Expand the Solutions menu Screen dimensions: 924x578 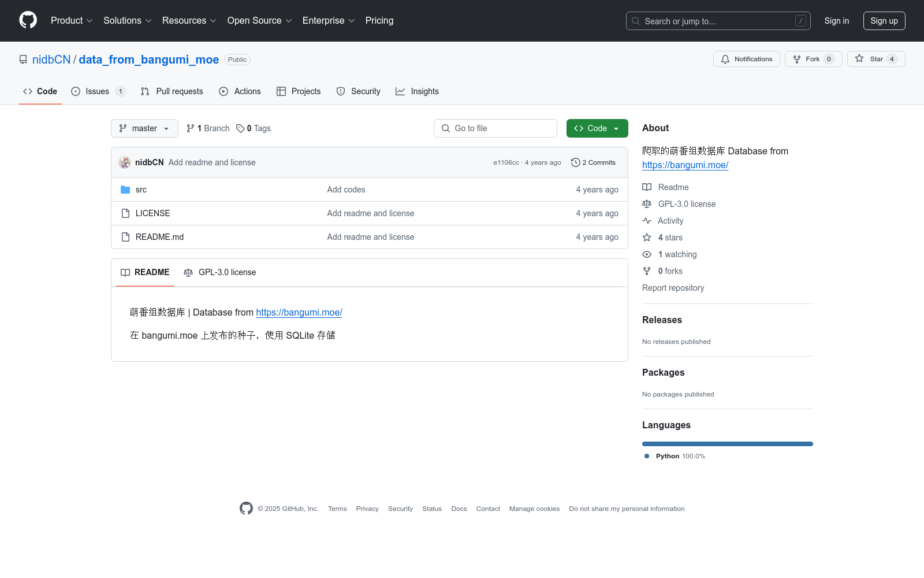pos(128,20)
